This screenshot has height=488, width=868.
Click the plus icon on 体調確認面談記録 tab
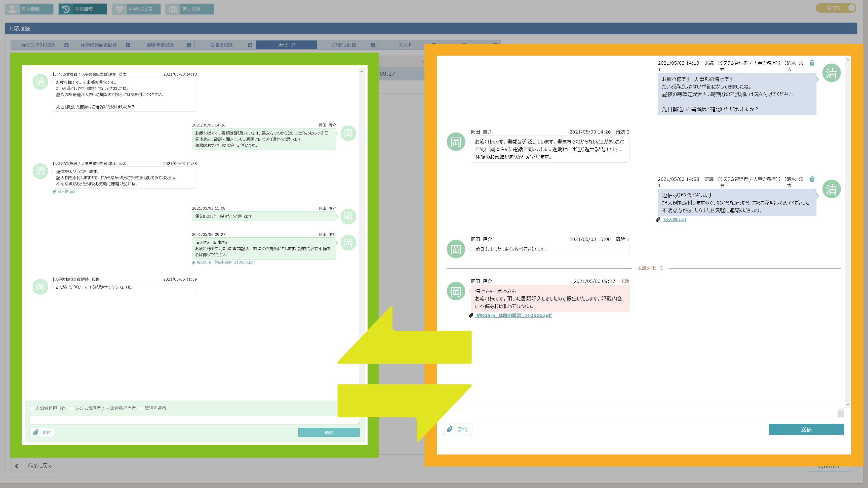click(128, 45)
